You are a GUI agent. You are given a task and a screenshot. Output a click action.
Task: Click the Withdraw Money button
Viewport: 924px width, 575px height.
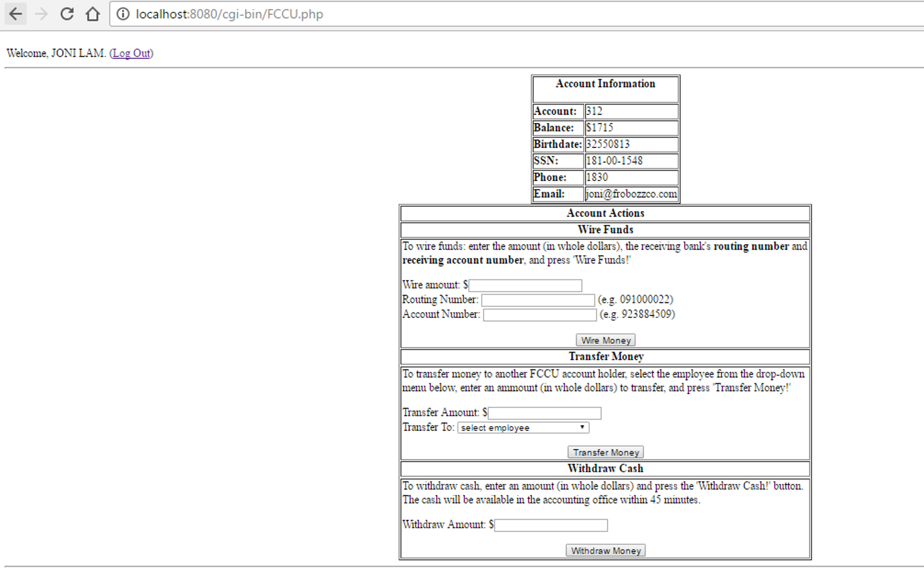point(606,550)
